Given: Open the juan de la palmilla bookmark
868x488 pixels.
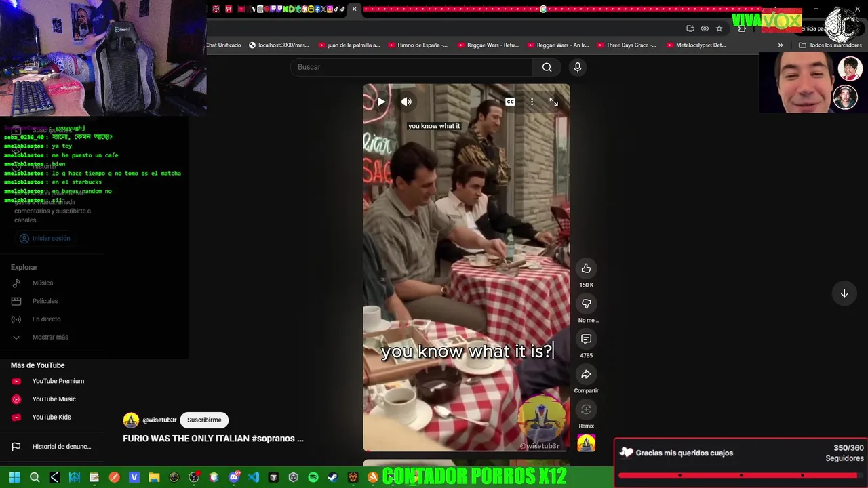Looking at the screenshot, I should [349, 45].
